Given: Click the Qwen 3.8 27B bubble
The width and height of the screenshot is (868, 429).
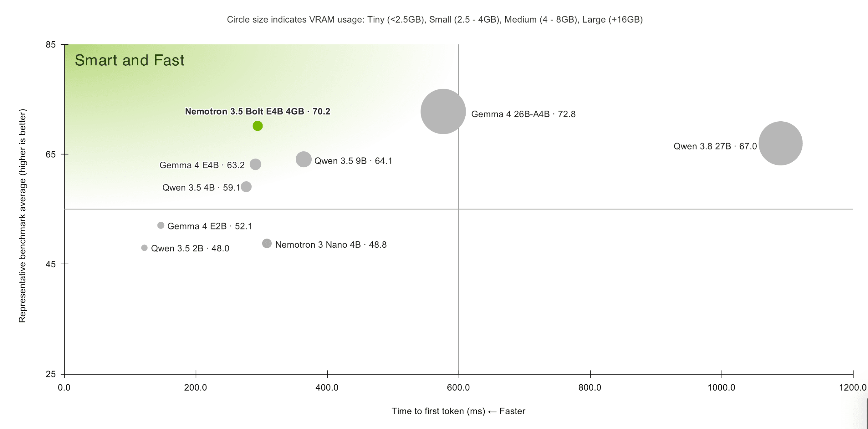Looking at the screenshot, I should click(x=780, y=144).
